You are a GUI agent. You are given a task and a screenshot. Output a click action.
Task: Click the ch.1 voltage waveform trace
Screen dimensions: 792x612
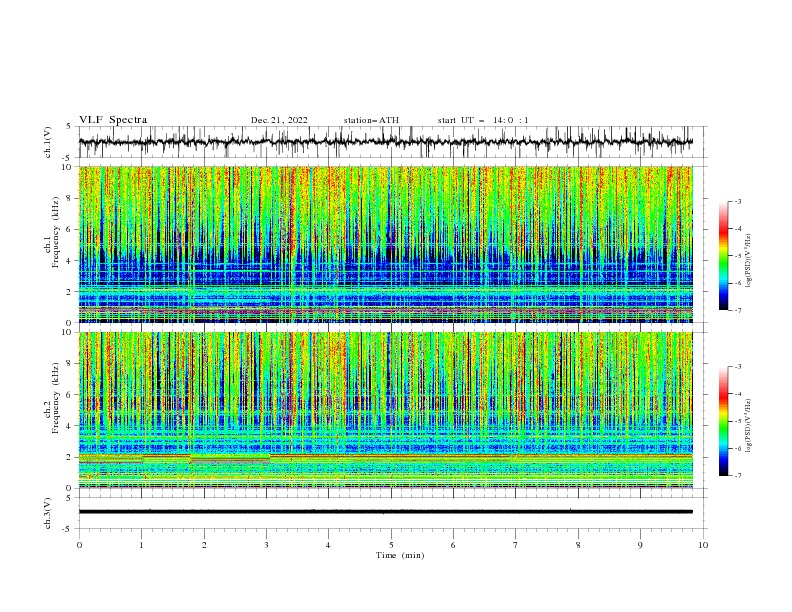[x=385, y=142]
